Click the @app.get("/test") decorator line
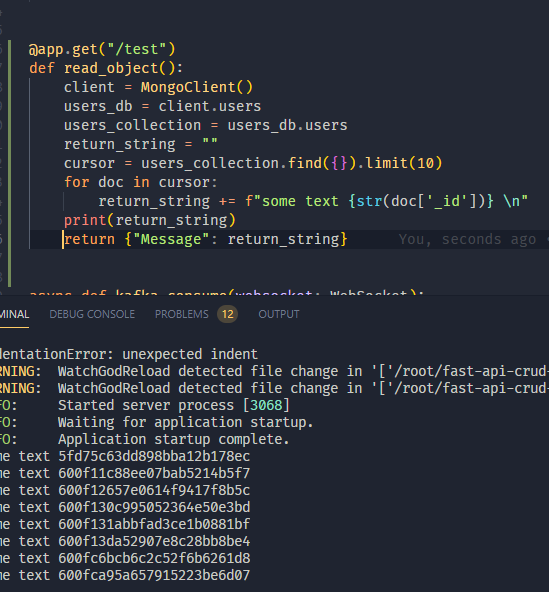The height and width of the screenshot is (592, 549). pyautogui.click(x=102, y=49)
